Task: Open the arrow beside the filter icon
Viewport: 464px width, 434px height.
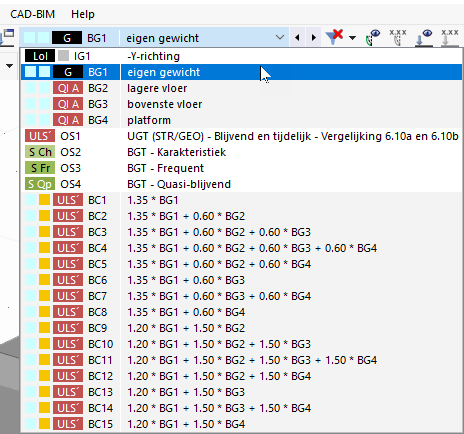Action: pos(352,38)
